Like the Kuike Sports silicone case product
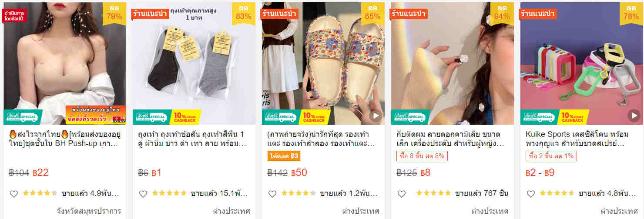This screenshot has height=219, width=644. (531, 194)
